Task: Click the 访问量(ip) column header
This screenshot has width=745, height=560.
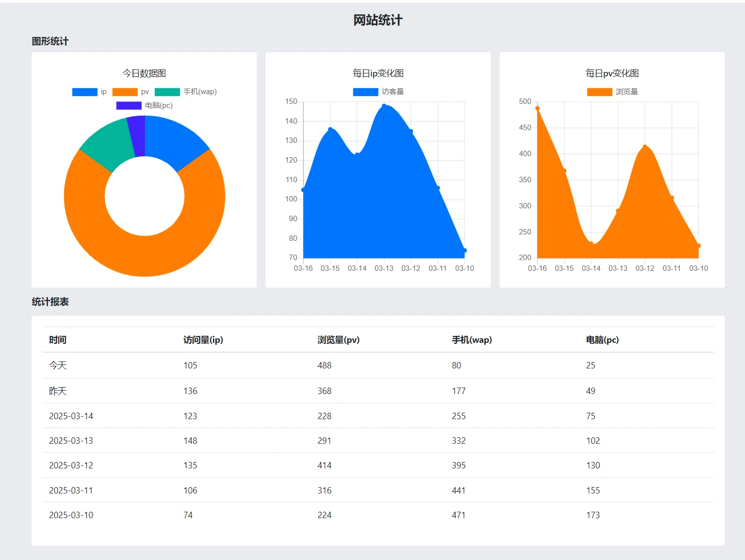Action: 203,340
